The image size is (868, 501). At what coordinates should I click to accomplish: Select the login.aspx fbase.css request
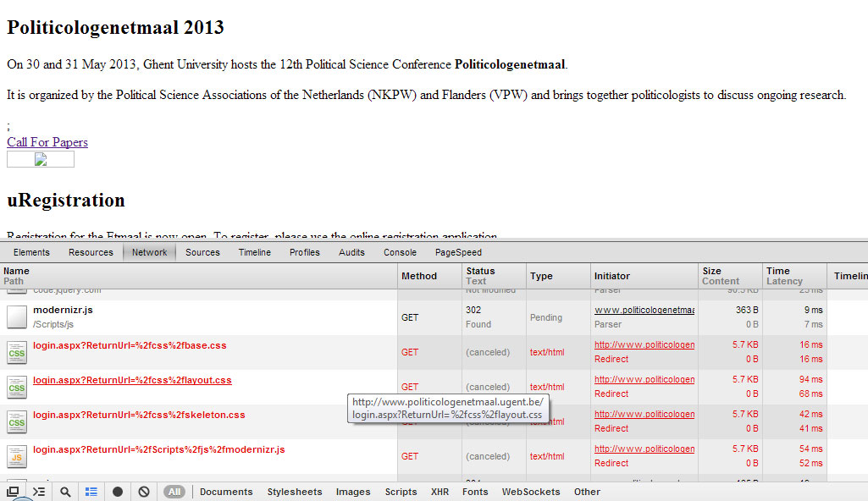click(x=434, y=352)
